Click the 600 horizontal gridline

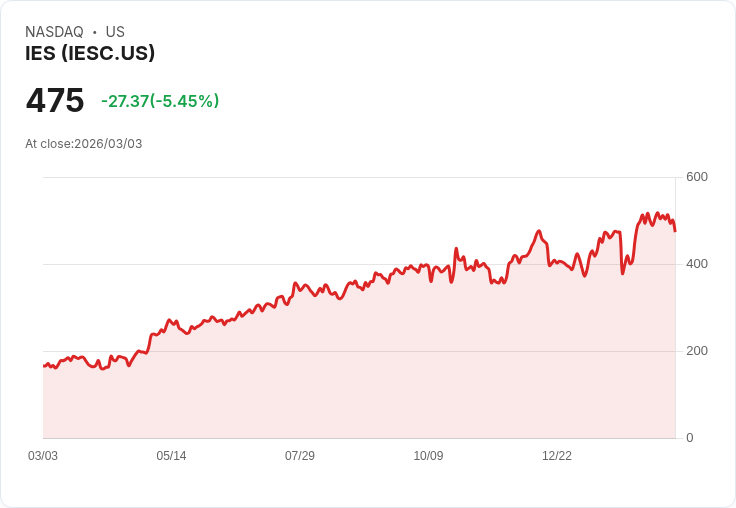[300, 178]
